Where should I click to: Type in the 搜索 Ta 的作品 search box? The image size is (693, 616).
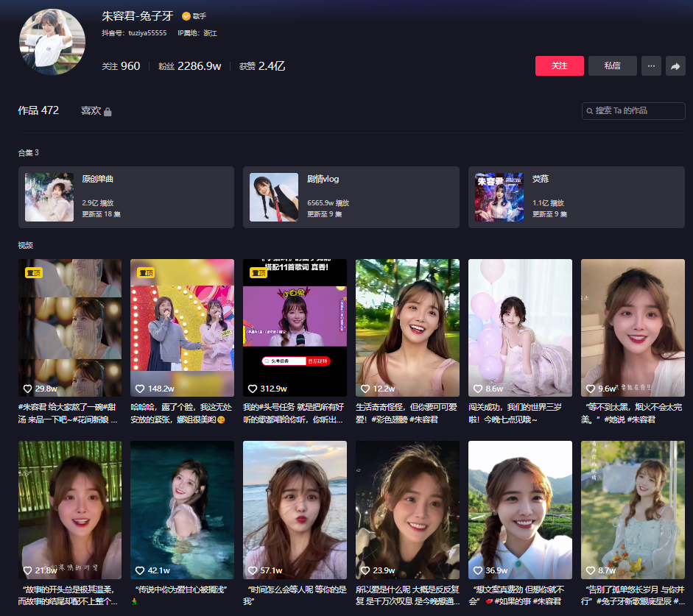tap(638, 111)
